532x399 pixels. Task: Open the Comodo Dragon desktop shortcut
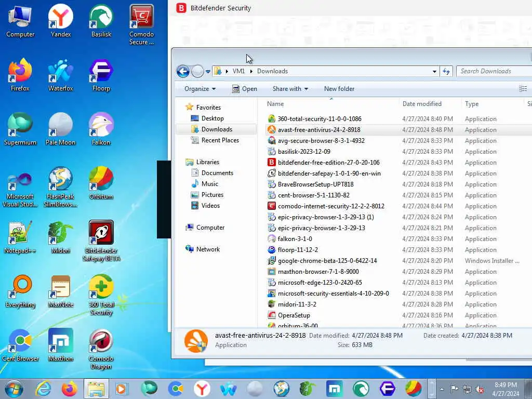[x=101, y=349]
